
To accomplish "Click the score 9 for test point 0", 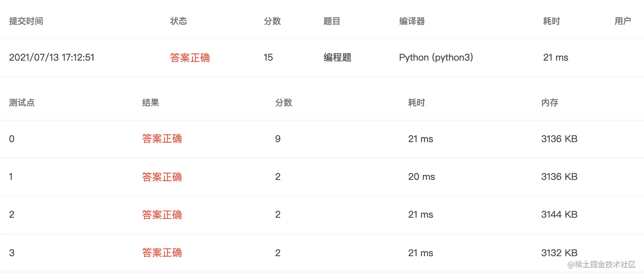I will pos(278,139).
